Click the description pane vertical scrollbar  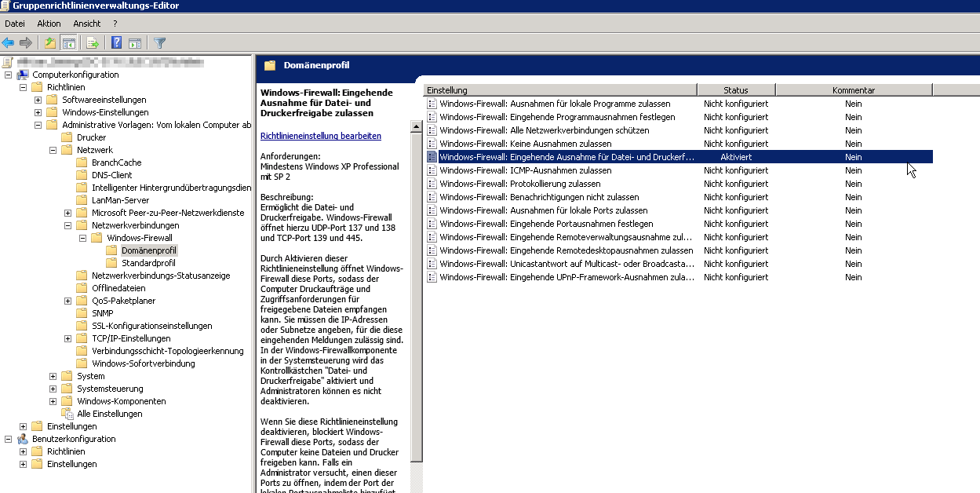[417, 275]
